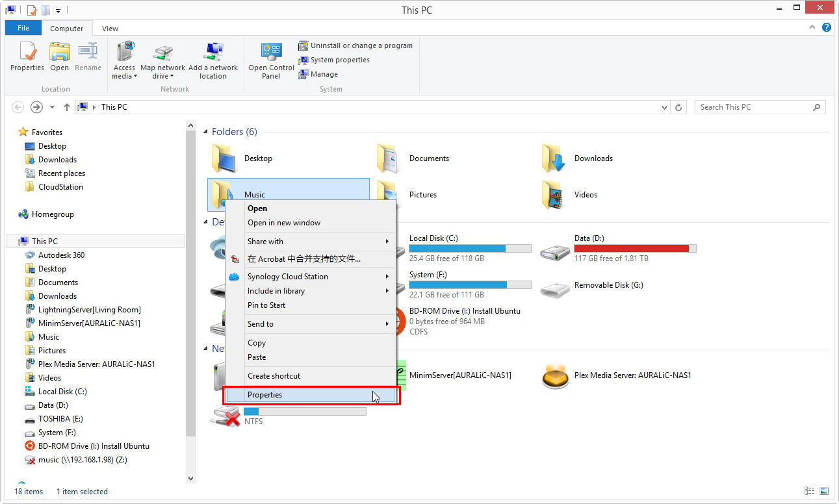Select Autodesk 360 in the tree
839x504 pixels.
[x=61, y=255]
